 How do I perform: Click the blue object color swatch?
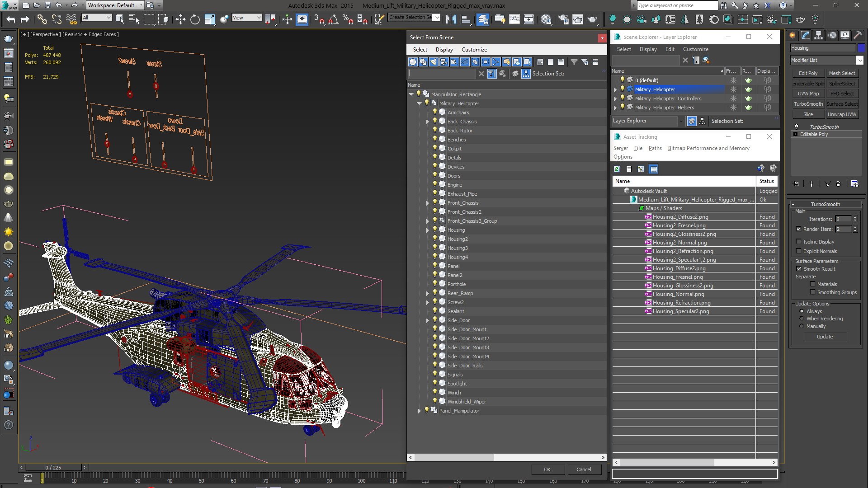(x=861, y=48)
